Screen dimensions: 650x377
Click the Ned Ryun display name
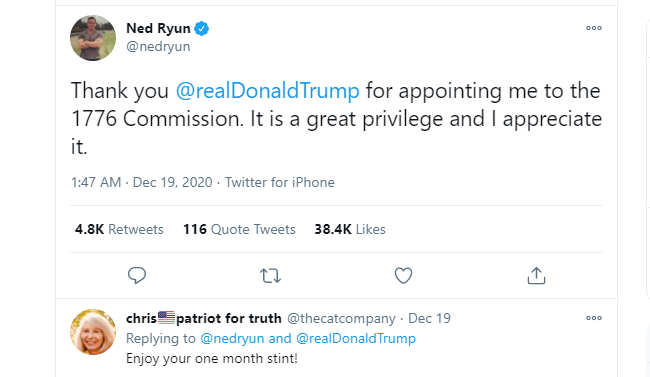coord(158,28)
